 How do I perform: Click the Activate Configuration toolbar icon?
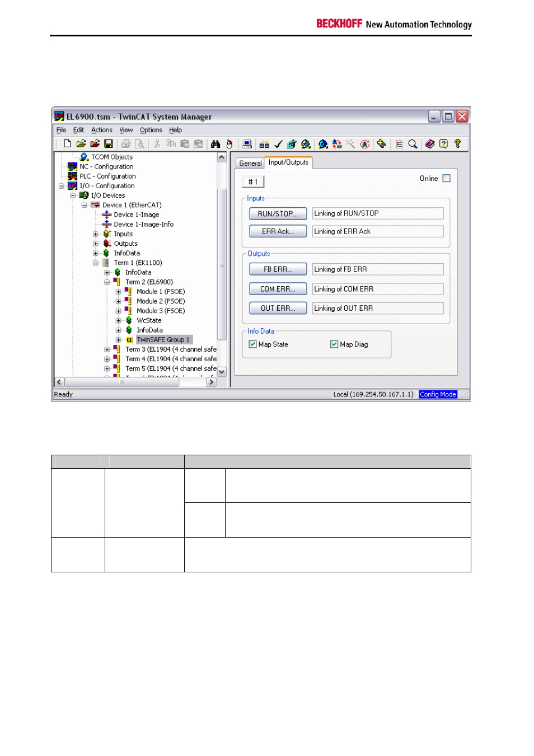(x=292, y=144)
